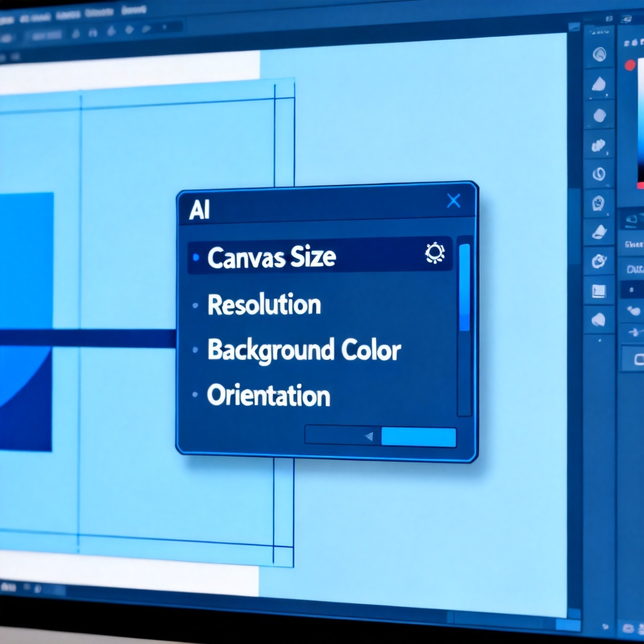Open the gear settings beside Canvas Size
Viewport: 644px width, 644px height.
[435, 253]
